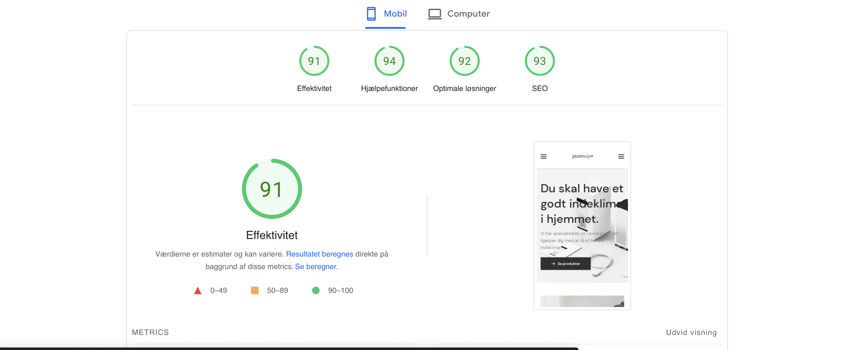Open the Se beregner link
Viewport: 868px width, 350px height.
click(x=316, y=266)
